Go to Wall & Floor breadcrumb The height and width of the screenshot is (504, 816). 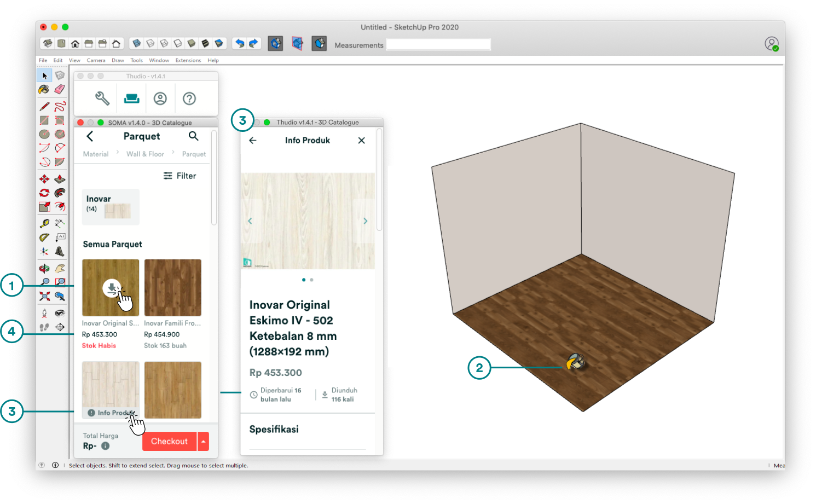(145, 154)
